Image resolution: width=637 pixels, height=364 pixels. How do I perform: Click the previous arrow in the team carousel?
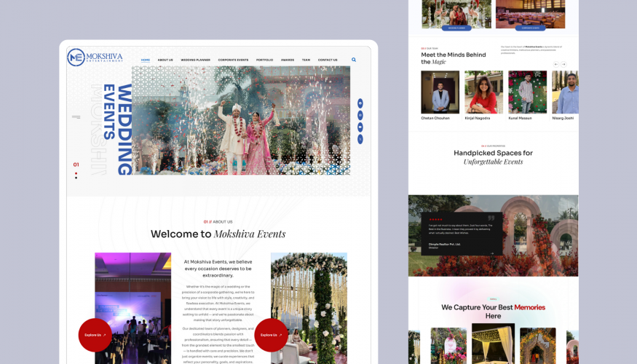tap(556, 64)
